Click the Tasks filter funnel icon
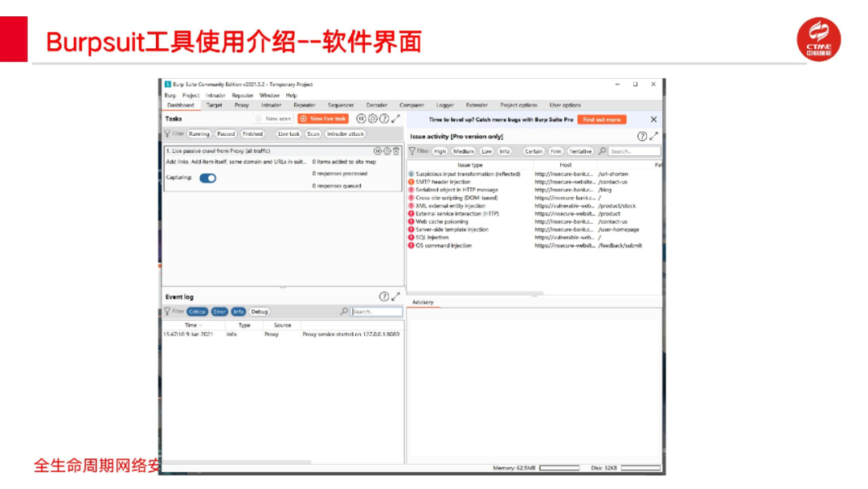The width and height of the screenshot is (868, 489). click(167, 134)
